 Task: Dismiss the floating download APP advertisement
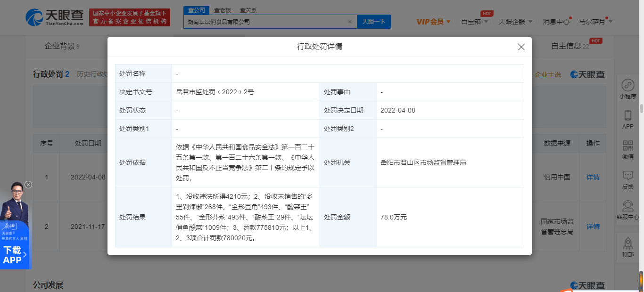pos(28,185)
